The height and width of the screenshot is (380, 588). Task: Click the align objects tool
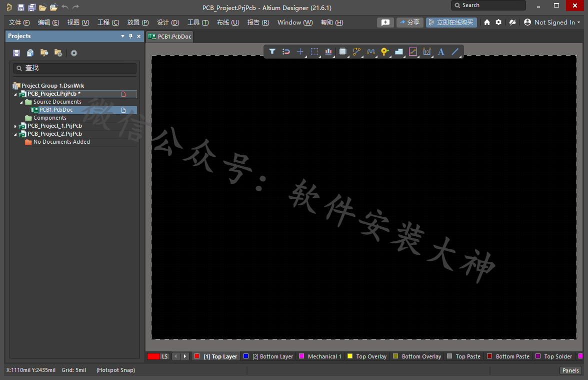tap(328, 52)
